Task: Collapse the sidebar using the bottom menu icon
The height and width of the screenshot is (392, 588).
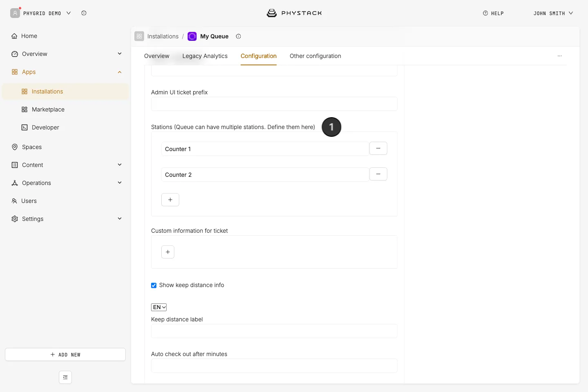Action: click(x=65, y=377)
